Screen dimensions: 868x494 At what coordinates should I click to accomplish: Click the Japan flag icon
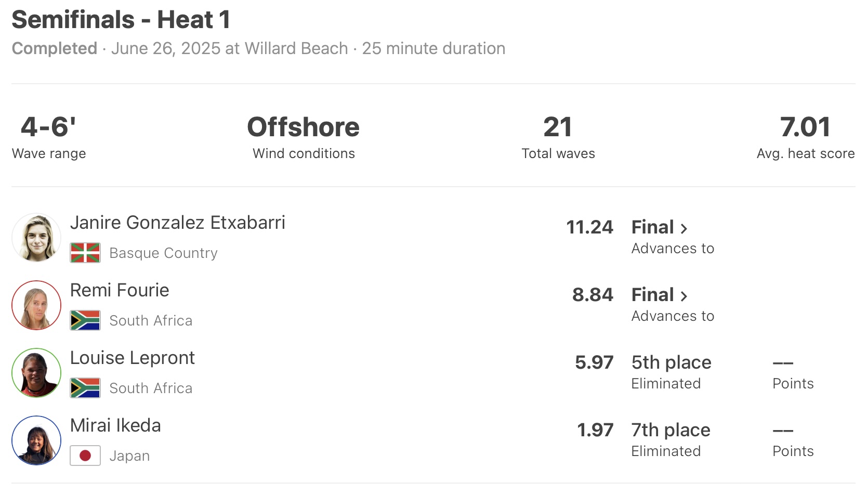[x=85, y=456]
